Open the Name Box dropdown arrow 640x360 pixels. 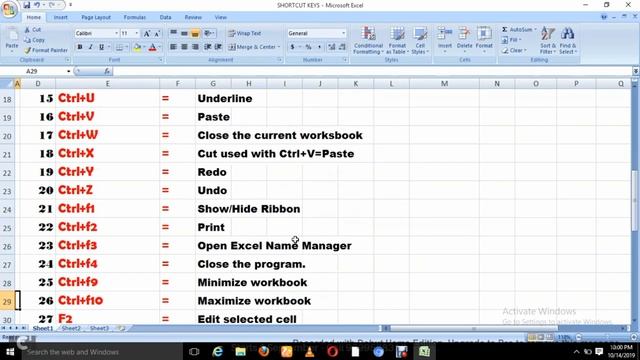(69, 71)
